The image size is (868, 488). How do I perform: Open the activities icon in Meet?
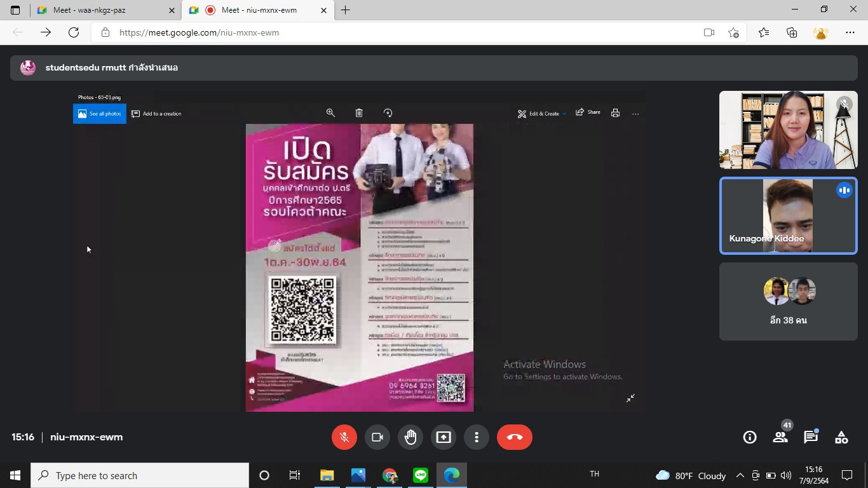pyautogui.click(x=841, y=437)
